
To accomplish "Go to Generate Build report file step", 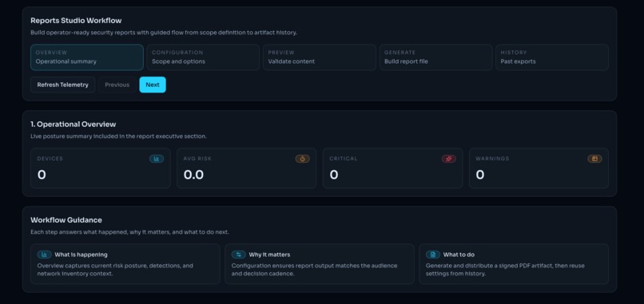I will (x=435, y=57).
